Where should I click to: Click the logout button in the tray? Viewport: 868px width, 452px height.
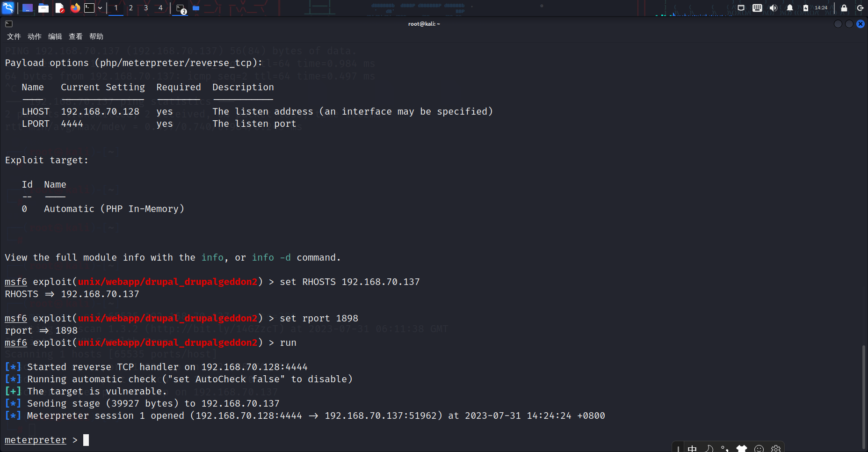coord(861,8)
